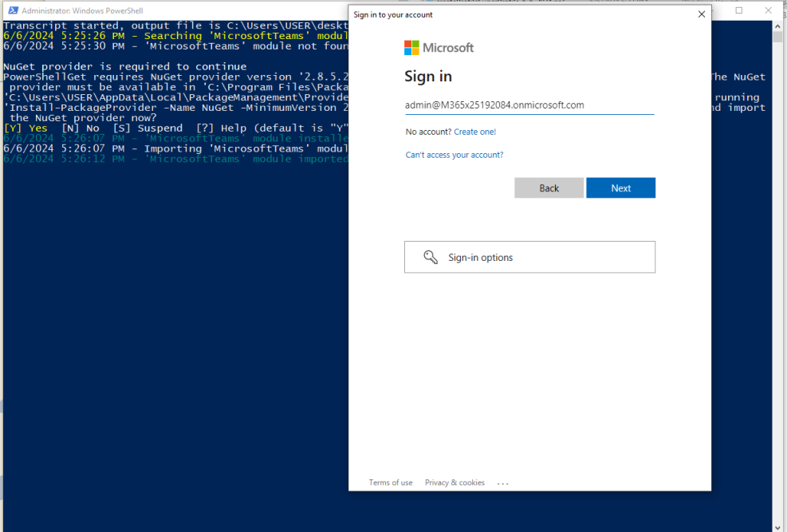
Task: Maximize the PowerShell window
Action: 738,10
